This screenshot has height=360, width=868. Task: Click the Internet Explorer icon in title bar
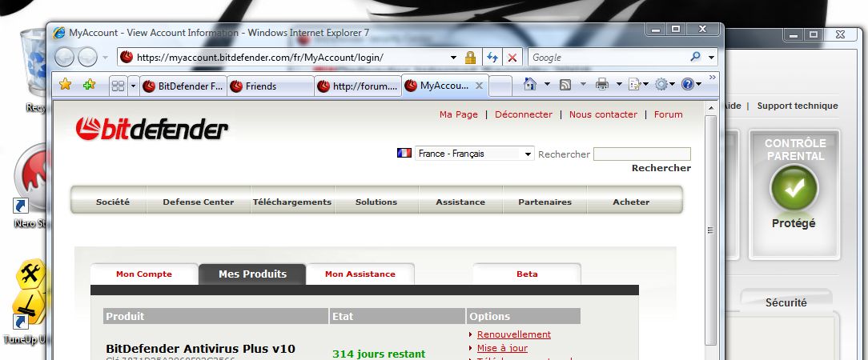[58, 33]
